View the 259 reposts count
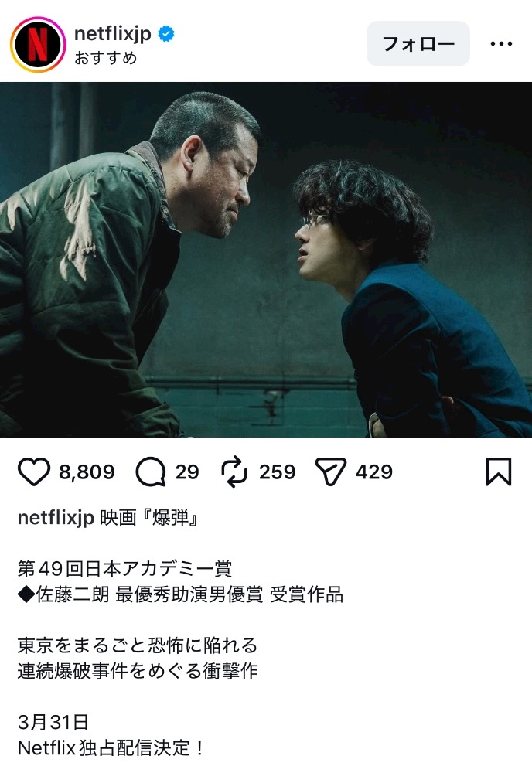Image resolution: width=532 pixels, height=773 pixels. pos(277,472)
